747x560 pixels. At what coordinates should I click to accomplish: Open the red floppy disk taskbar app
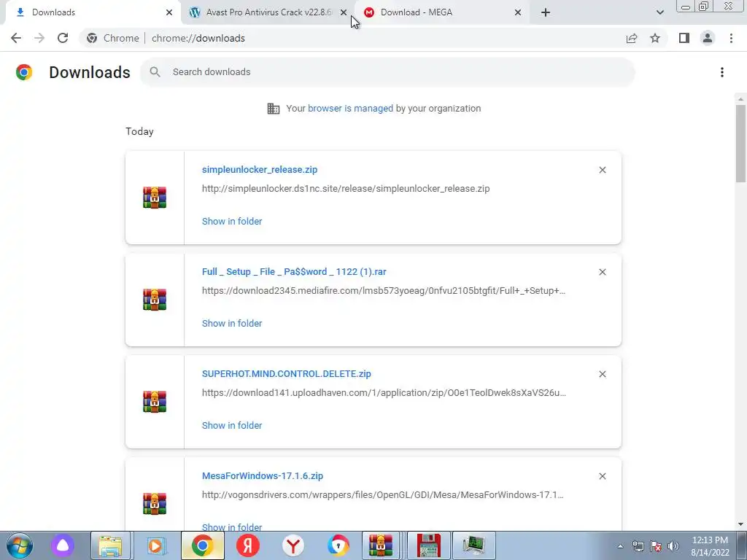pos(428,545)
